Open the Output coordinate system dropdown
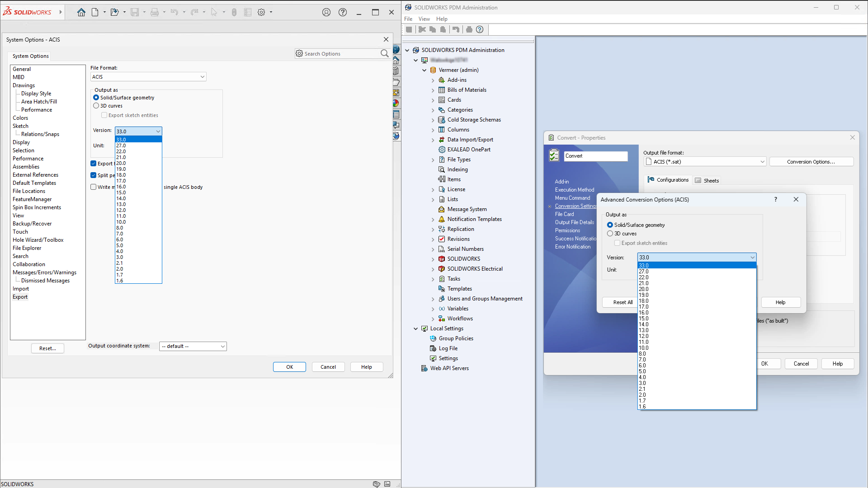Screen dimensions: 868x488 point(222,346)
